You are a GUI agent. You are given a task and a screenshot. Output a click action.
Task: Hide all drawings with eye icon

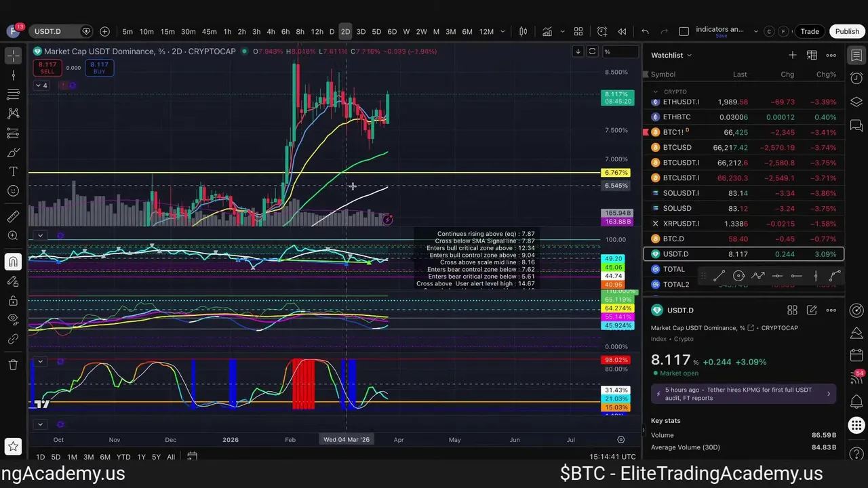pos(13,319)
